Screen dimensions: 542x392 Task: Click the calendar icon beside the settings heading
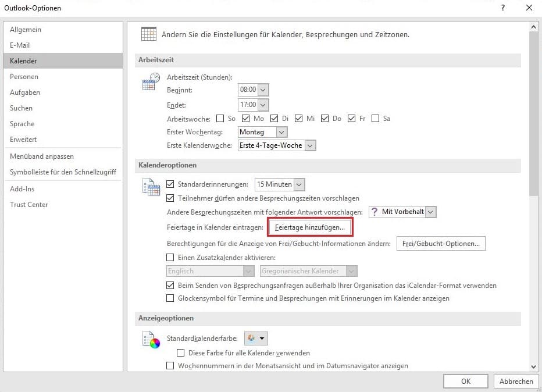pyautogui.click(x=149, y=34)
